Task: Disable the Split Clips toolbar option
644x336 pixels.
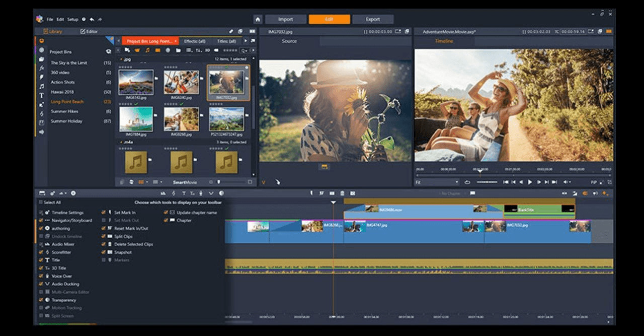Action: [104, 236]
